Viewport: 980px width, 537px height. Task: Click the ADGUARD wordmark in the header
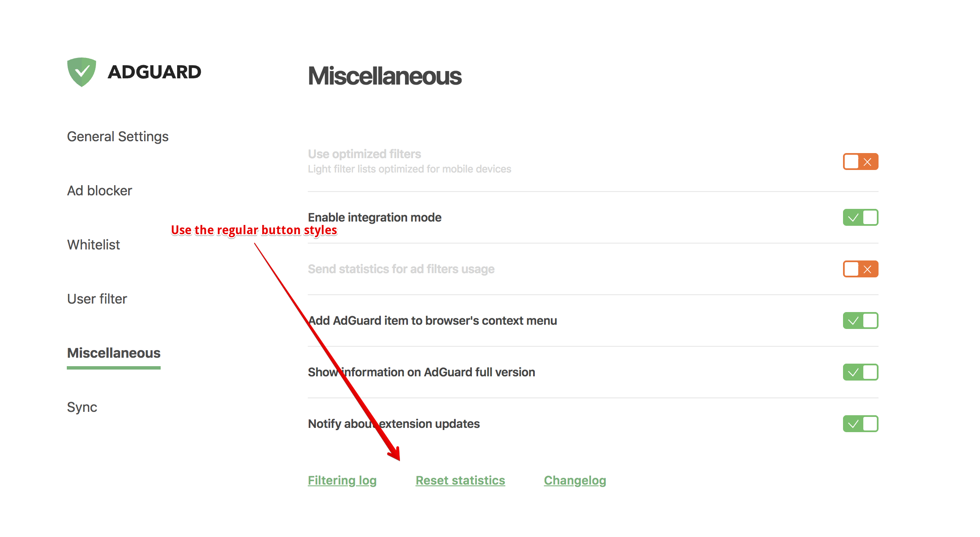(x=154, y=72)
